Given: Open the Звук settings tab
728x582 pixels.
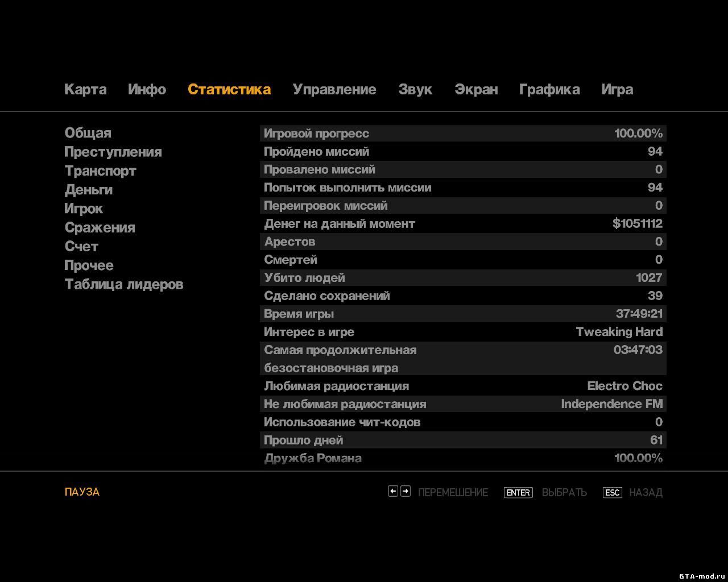Looking at the screenshot, I should point(415,90).
